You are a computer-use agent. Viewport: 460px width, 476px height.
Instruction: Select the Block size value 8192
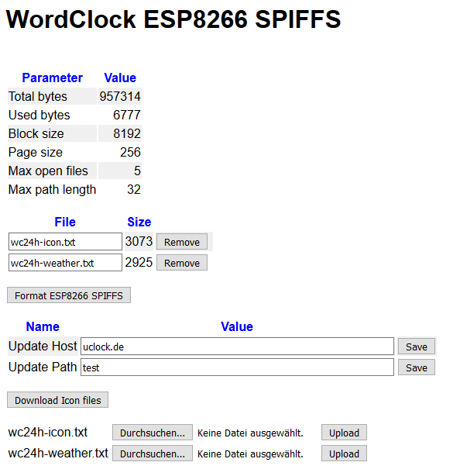pos(127,133)
